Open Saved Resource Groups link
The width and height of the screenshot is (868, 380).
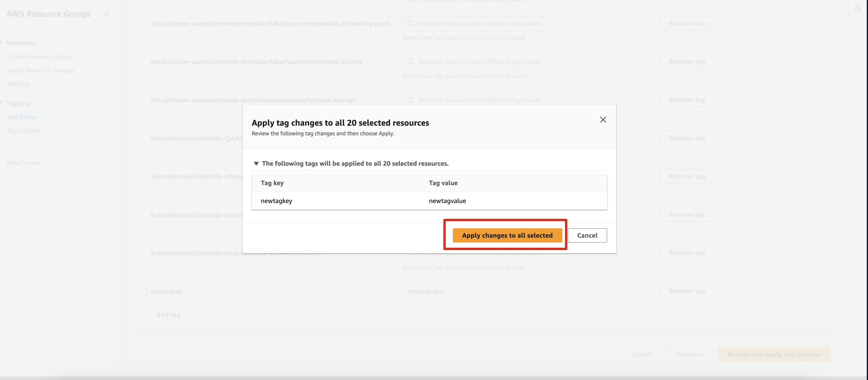click(x=40, y=70)
